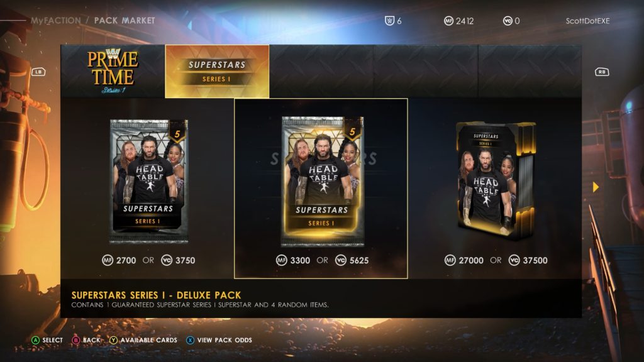The image size is (644, 362).
Task: Click the LB bumper icon
Action: coord(38,72)
